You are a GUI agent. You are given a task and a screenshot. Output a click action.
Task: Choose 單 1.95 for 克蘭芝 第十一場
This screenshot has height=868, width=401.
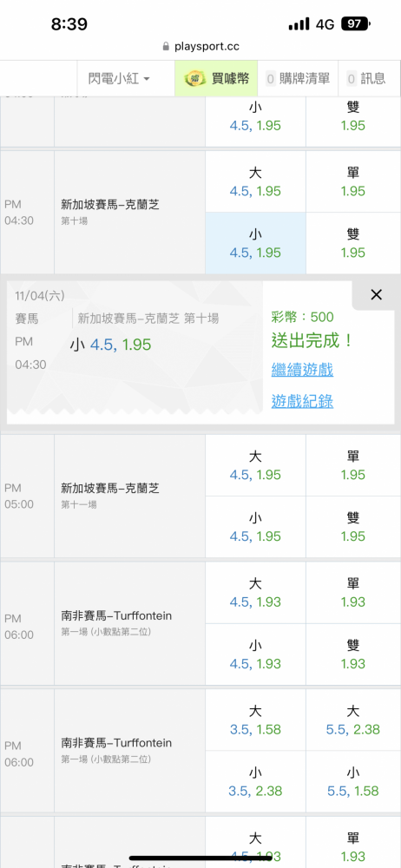(x=353, y=465)
